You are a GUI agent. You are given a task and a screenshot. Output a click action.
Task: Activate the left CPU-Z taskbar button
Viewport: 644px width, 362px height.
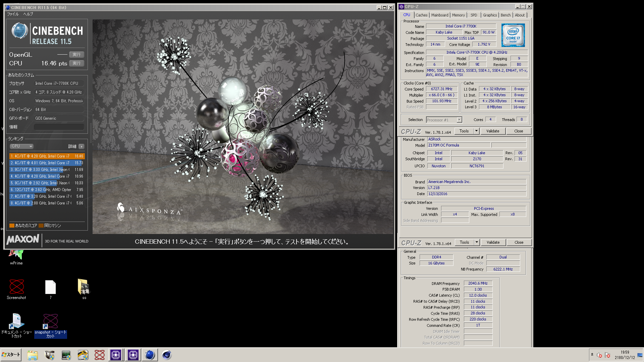116,355
